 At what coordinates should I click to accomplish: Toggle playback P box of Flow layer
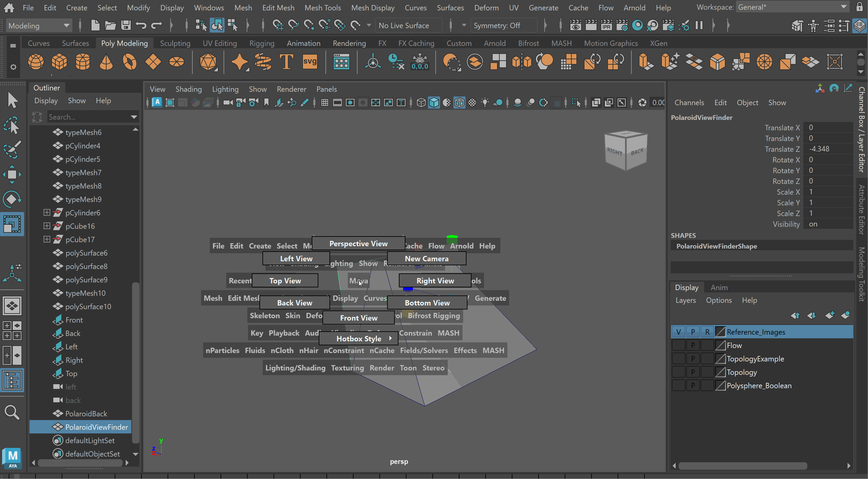[693, 345]
